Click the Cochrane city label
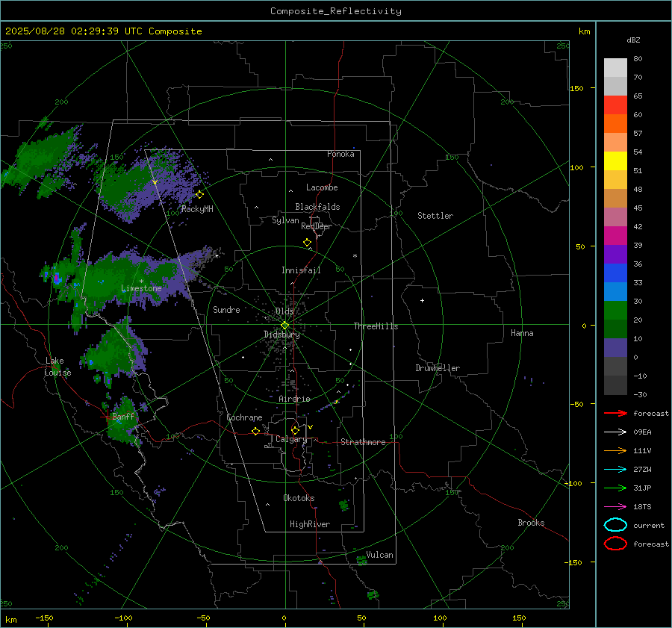672x628 pixels. point(244,417)
